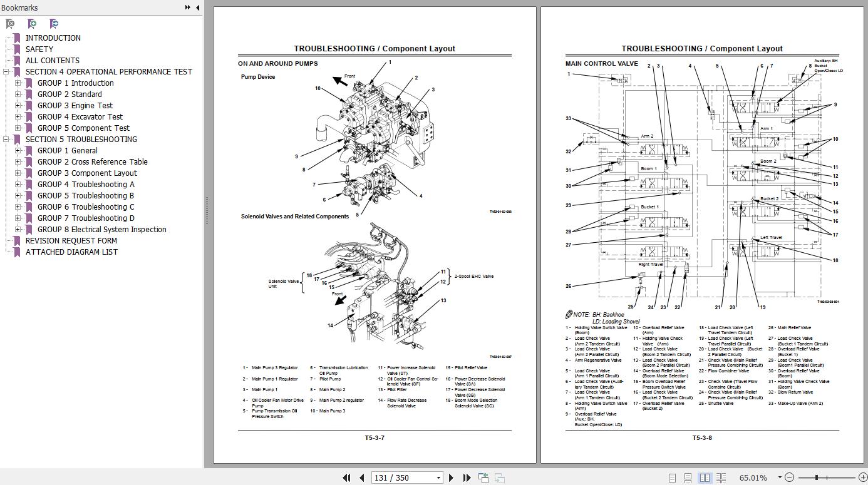Click the zoom out minus button
The image size is (868, 485).
pos(789,477)
